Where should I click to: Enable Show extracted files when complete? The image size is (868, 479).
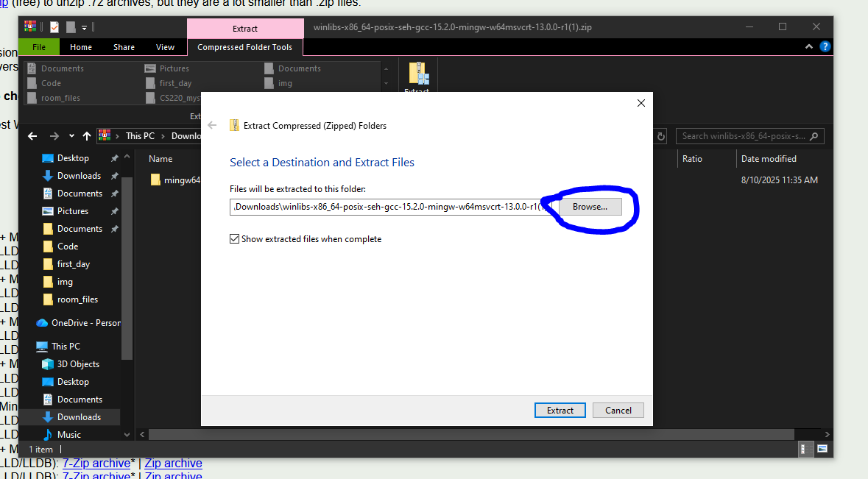pyautogui.click(x=234, y=238)
